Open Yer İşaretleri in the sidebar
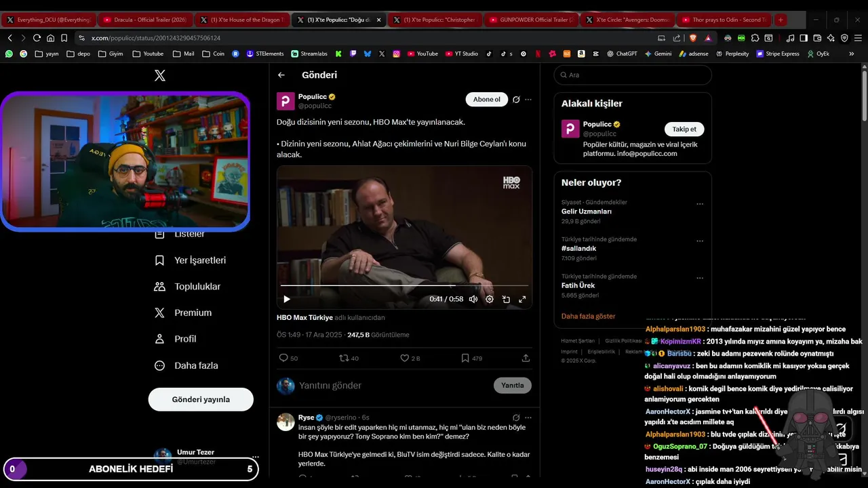This screenshot has width=868, height=488. click(x=191, y=260)
